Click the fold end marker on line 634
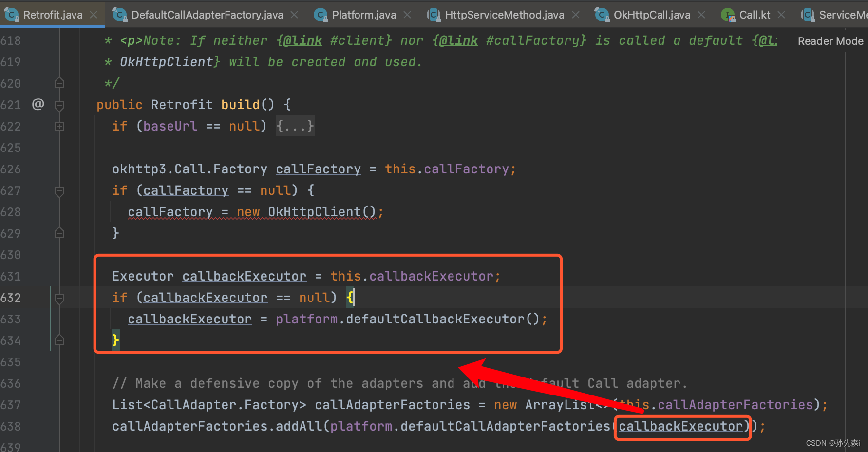Viewport: 868px width, 452px height. tap(59, 340)
